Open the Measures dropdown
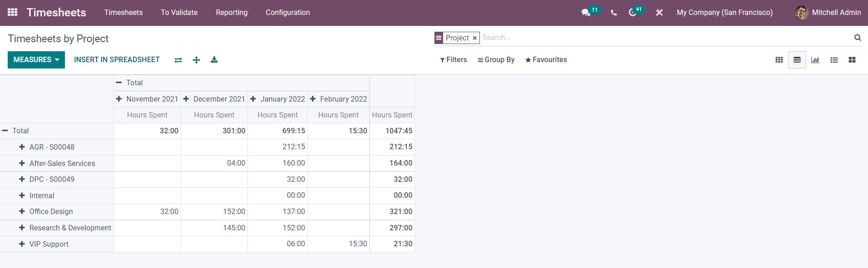Screen dimensions: 868x268 [36, 60]
